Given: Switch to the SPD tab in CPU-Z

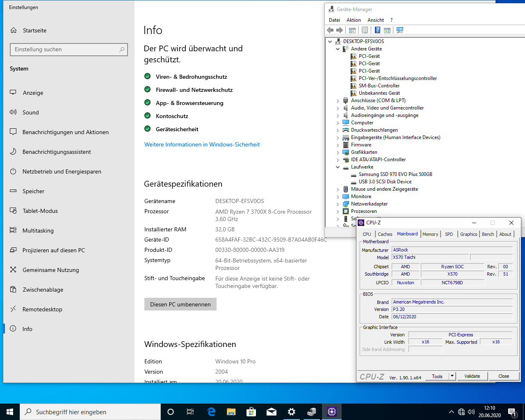Looking at the screenshot, I should click(x=449, y=234).
